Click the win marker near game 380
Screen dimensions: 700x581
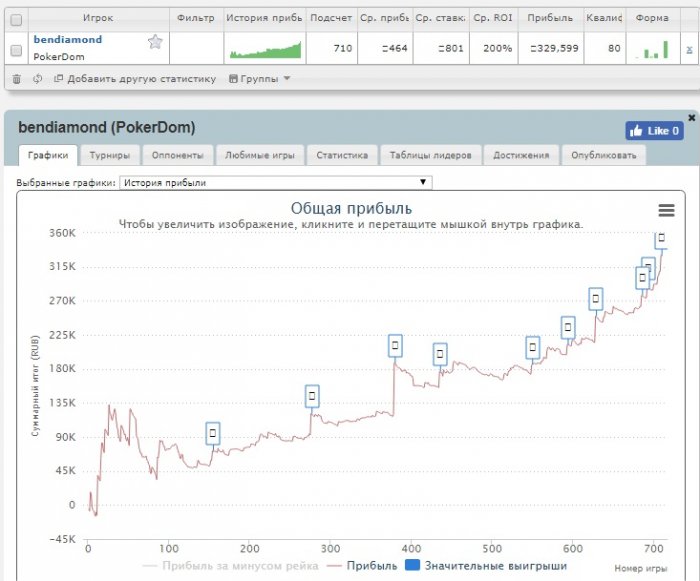(x=395, y=346)
